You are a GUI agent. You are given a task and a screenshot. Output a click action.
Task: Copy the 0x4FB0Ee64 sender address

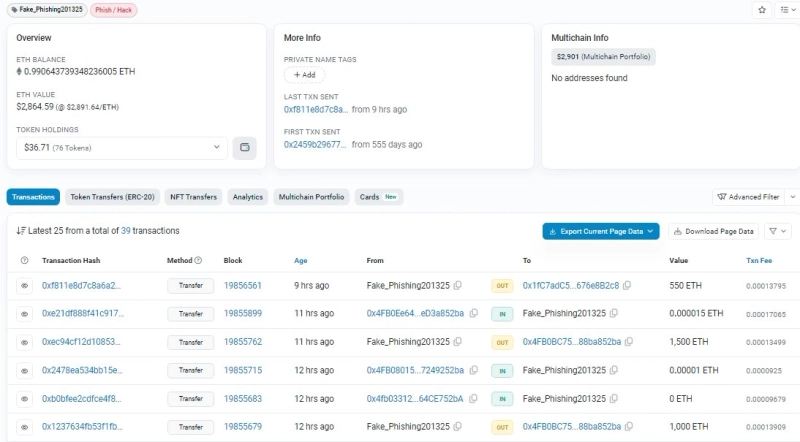tap(473, 313)
